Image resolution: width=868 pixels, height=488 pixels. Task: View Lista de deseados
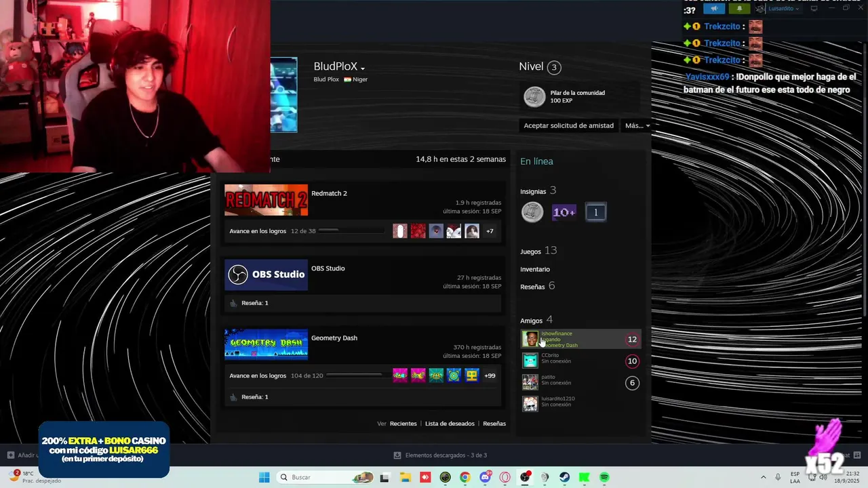(450, 424)
